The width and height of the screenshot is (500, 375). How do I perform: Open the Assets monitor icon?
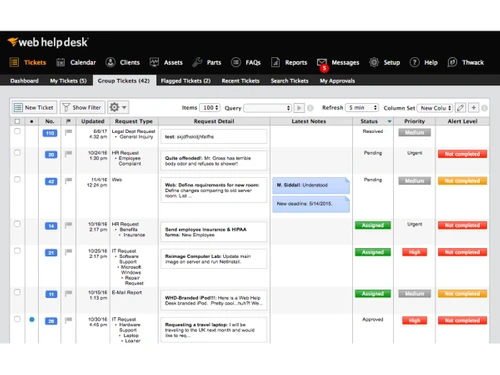154,62
